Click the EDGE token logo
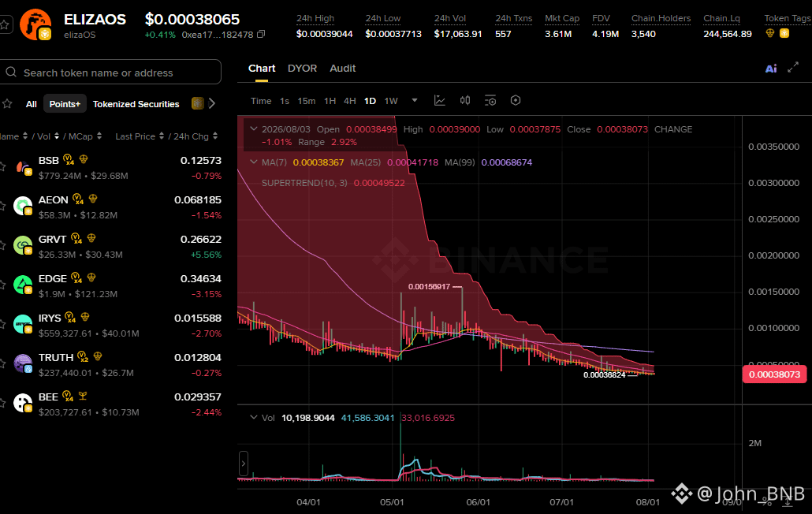This screenshot has width=812, height=514. [23, 285]
